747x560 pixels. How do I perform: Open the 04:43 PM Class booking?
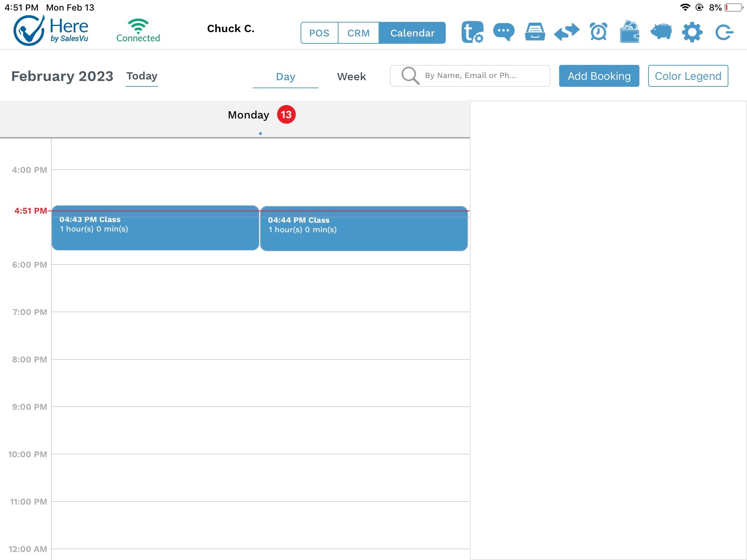(x=155, y=228)
